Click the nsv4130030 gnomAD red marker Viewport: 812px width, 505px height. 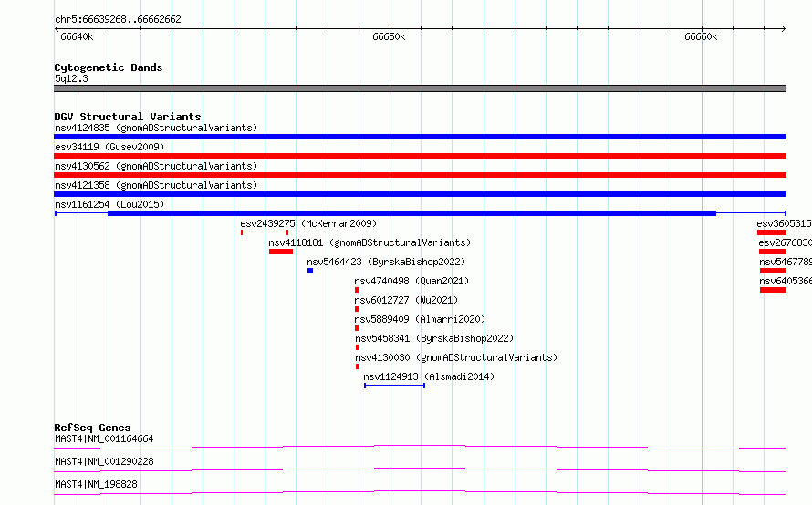pyautogui.click(x=358, y=366)
